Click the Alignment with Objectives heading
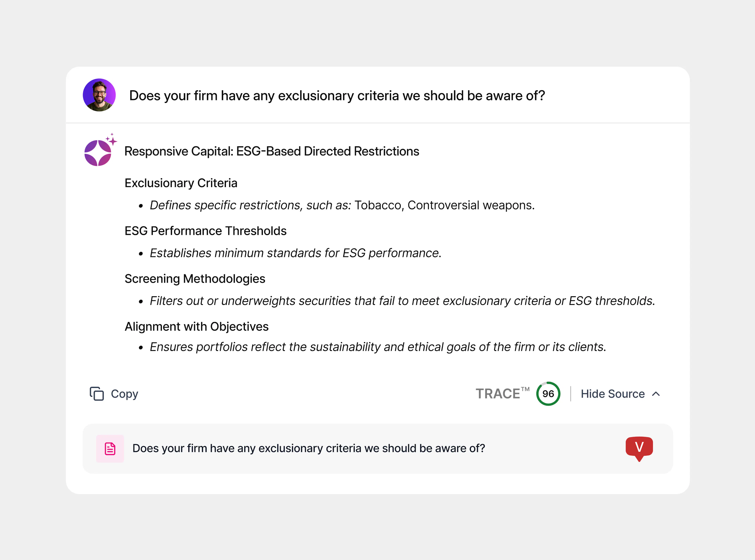Viewport: 755px width, 560px height. click(197, 327)
